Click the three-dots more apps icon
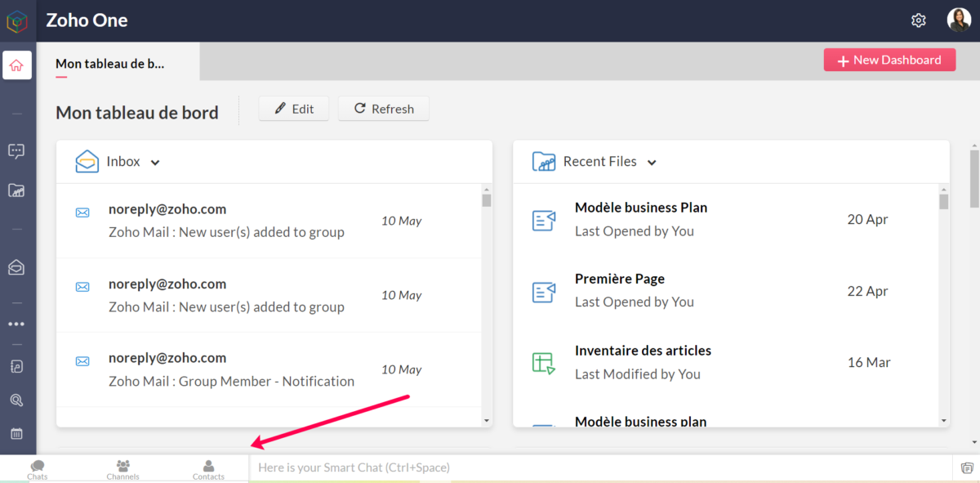The image size is (980, 483). 16,324
